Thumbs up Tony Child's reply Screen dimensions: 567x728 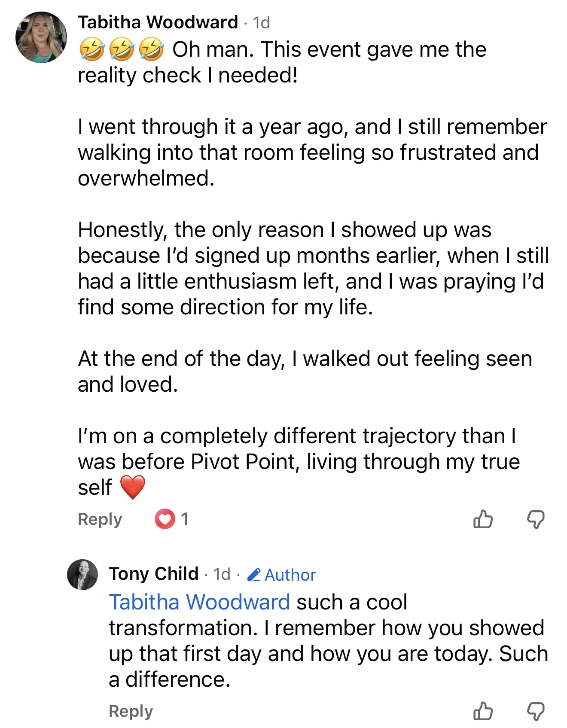tap(483, 711)
